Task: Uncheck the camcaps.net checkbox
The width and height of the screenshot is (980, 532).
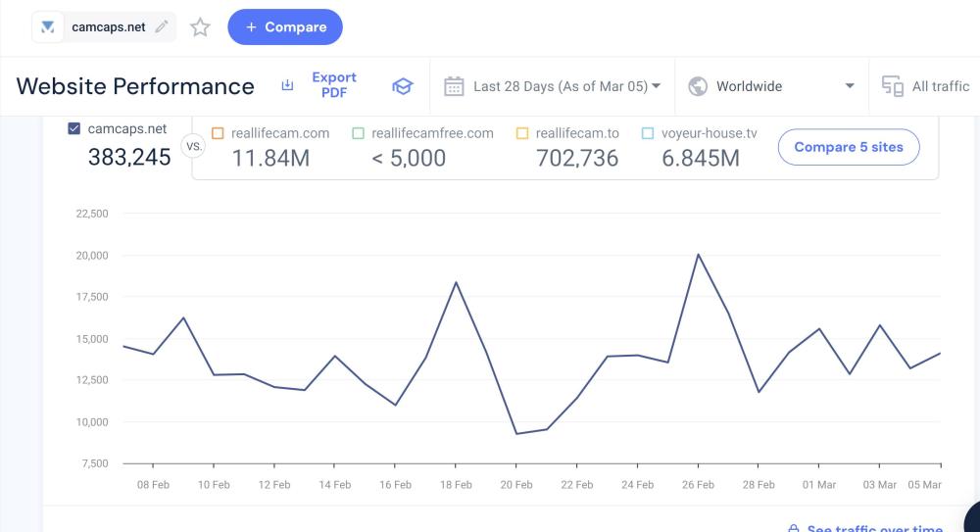Action: 74,129
